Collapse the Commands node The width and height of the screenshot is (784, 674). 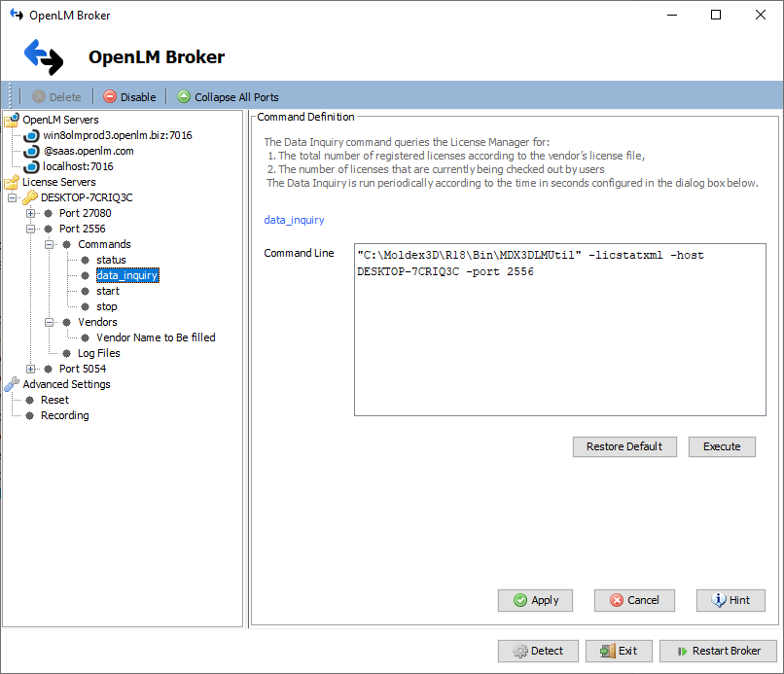(49, 244)
